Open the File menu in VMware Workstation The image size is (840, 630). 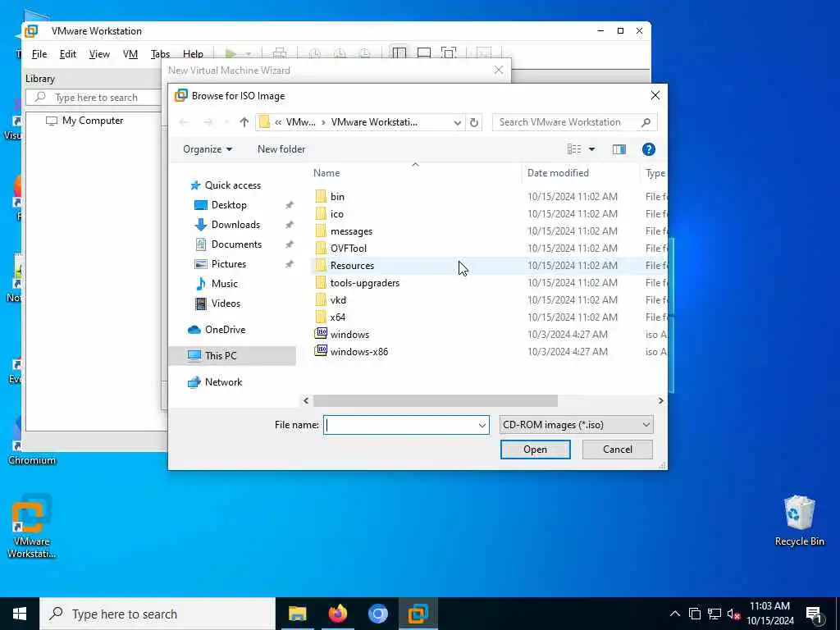click(39, 54)
